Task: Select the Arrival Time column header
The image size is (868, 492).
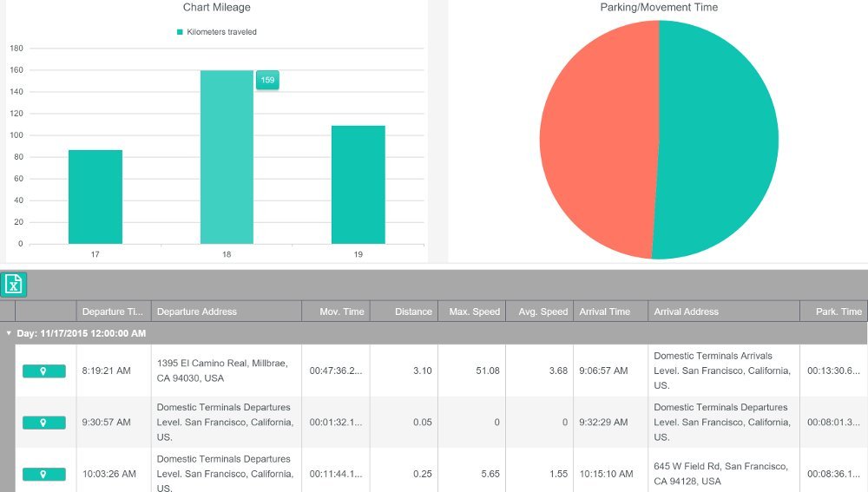Action: [x=610, y=312]
